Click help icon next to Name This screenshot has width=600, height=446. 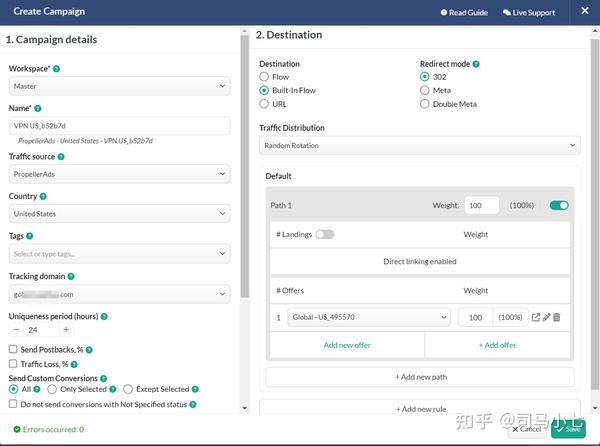coord(38,109)
